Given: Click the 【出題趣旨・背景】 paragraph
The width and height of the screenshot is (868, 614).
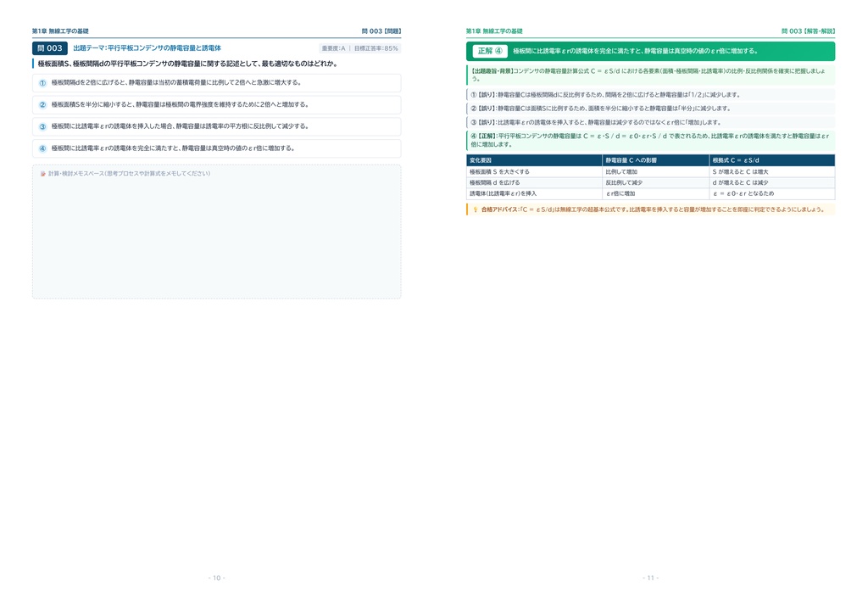Looking at the screenshot, I should pos(650,75).
